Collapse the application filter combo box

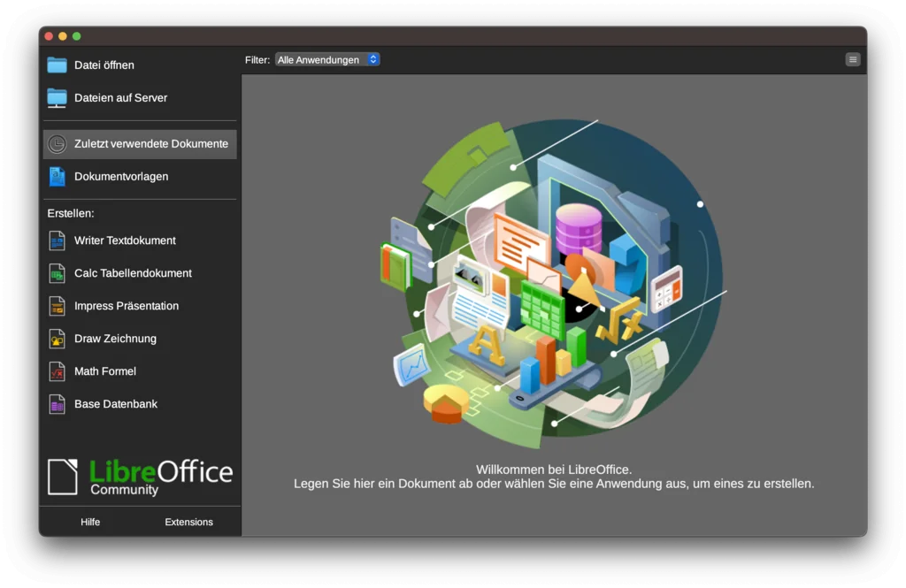pos(327,59)
